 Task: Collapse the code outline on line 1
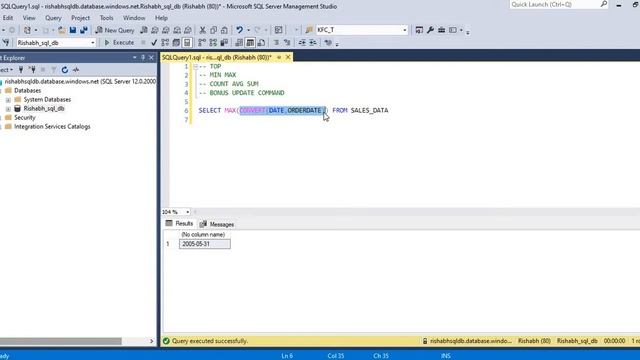coord(196,66)
